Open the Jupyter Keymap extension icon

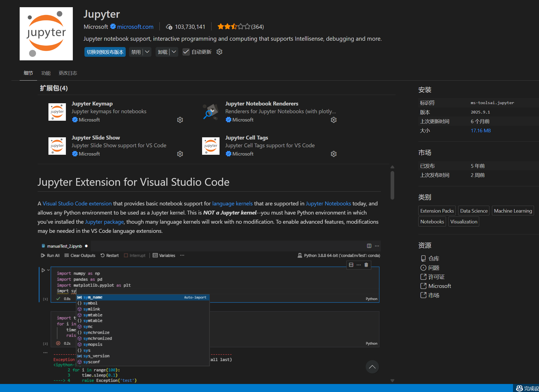[x=57, y=112]
